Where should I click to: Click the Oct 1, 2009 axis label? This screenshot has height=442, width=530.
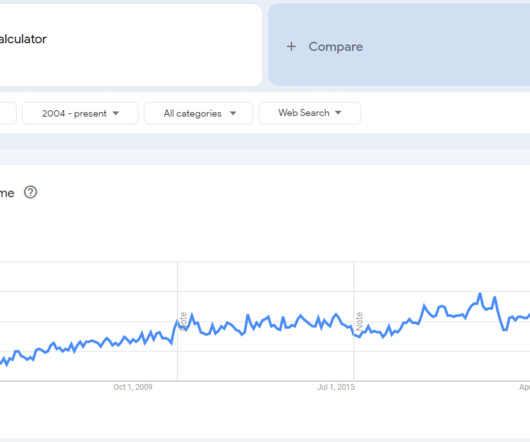tap(133, 387)
